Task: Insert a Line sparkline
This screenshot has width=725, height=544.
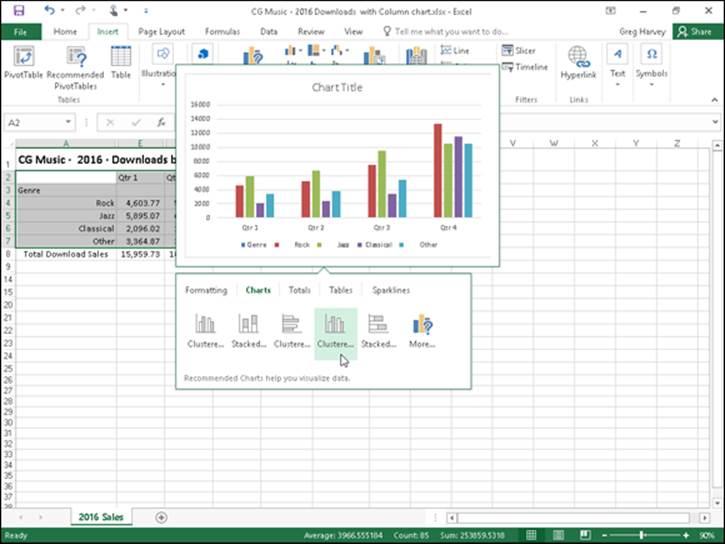Action: click(x=455, y=50)
